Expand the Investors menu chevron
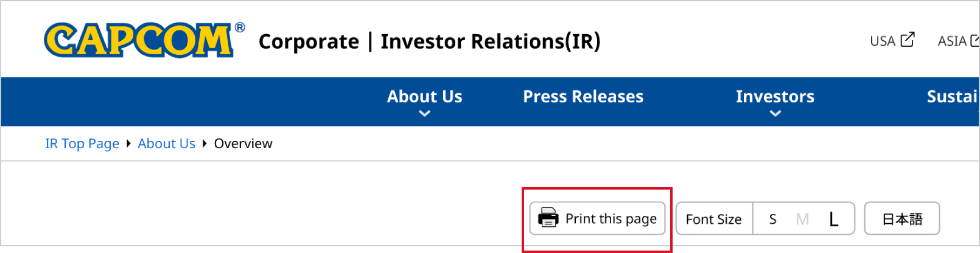980x253 pixels. pyautogui.click(x=775, y=113)
